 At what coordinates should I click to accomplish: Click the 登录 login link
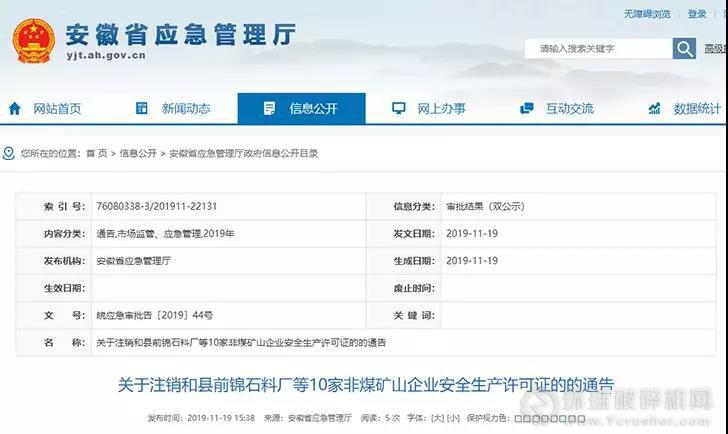697,14
